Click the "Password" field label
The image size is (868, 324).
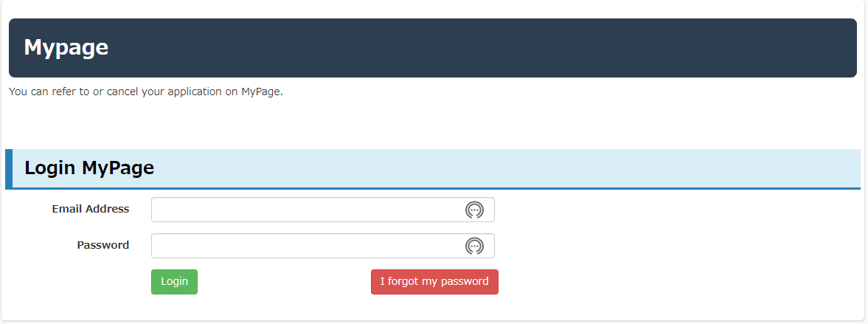[x=103, y=245]
